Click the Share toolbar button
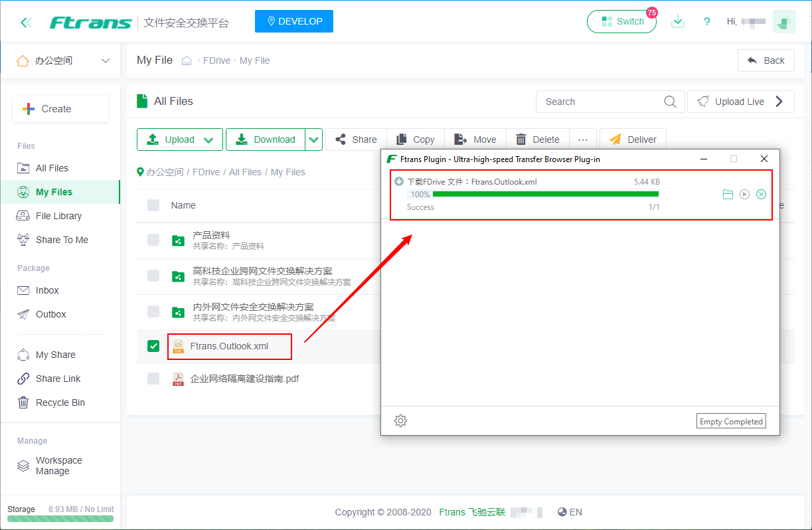Viewport: 812px width, 530px height. click(x=356, y=139)
